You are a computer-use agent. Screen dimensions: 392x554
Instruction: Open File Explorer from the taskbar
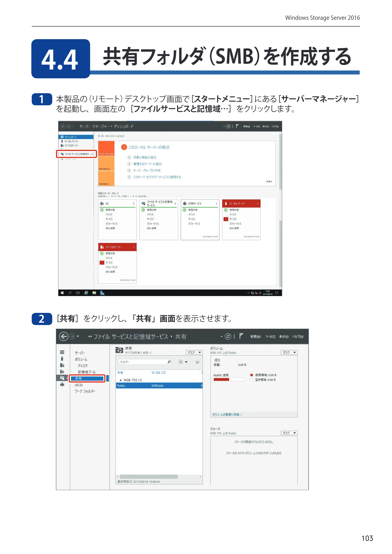click(x=94, y=293)
